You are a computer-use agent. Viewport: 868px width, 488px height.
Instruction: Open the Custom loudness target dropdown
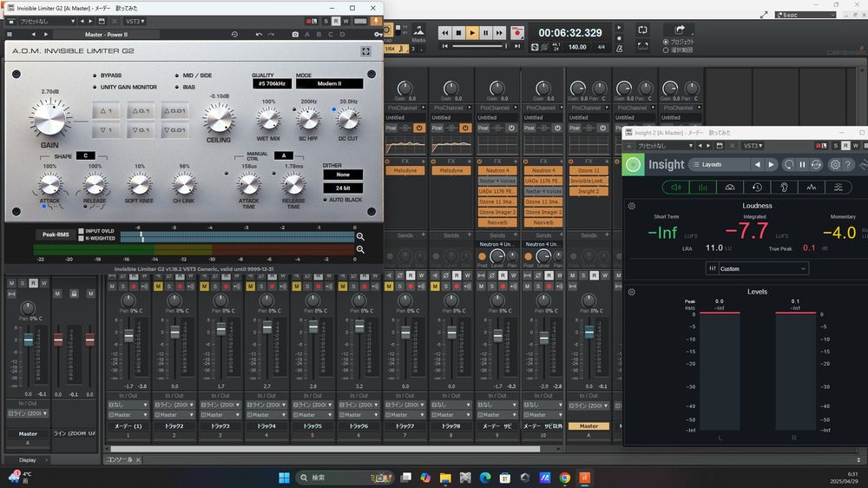pos(757,268)
